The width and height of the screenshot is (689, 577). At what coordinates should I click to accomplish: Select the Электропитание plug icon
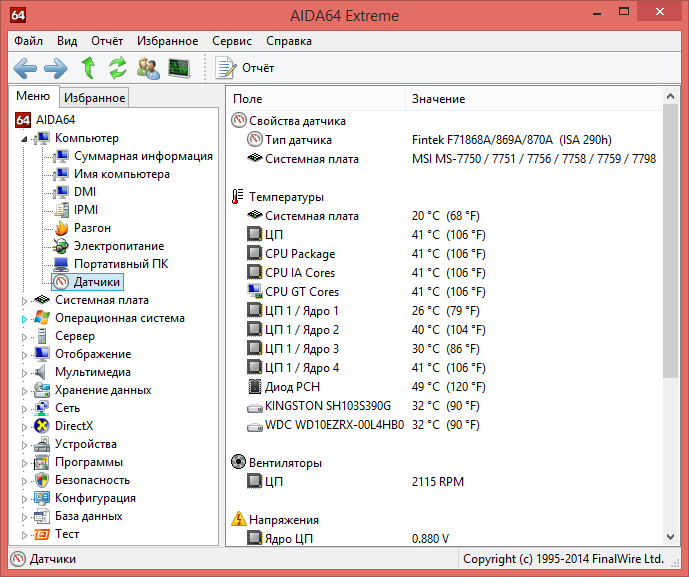point(61,246)
